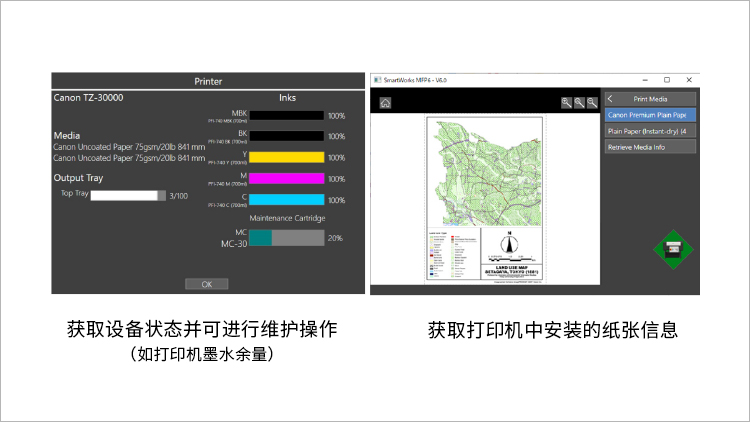
Task: Click the 20% maintenance cartridge value
Action: pyautogui.click(x=335, y=238)
